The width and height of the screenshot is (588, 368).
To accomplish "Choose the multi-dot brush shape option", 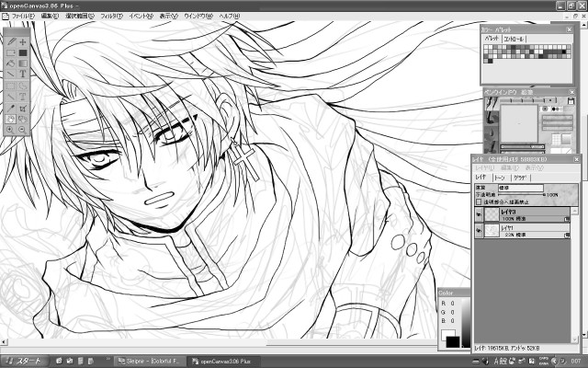I will pyautogui.click(x=557, y=109).
